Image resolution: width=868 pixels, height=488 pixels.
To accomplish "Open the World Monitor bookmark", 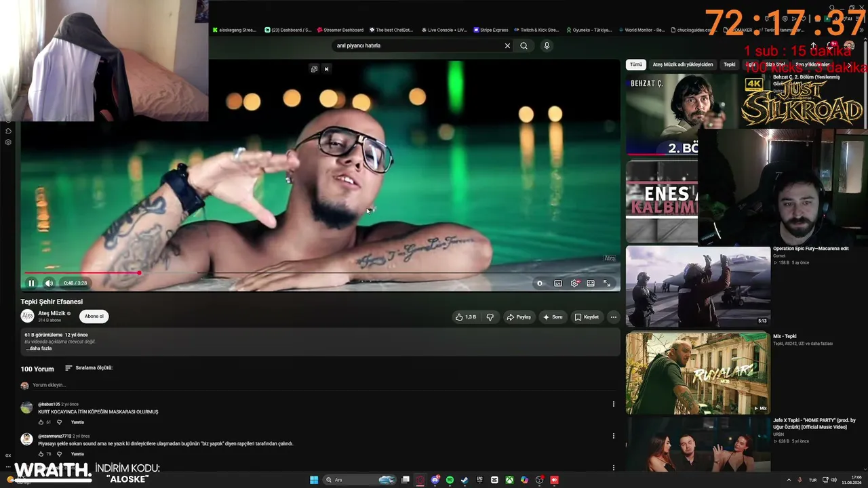I will point(642,30).
